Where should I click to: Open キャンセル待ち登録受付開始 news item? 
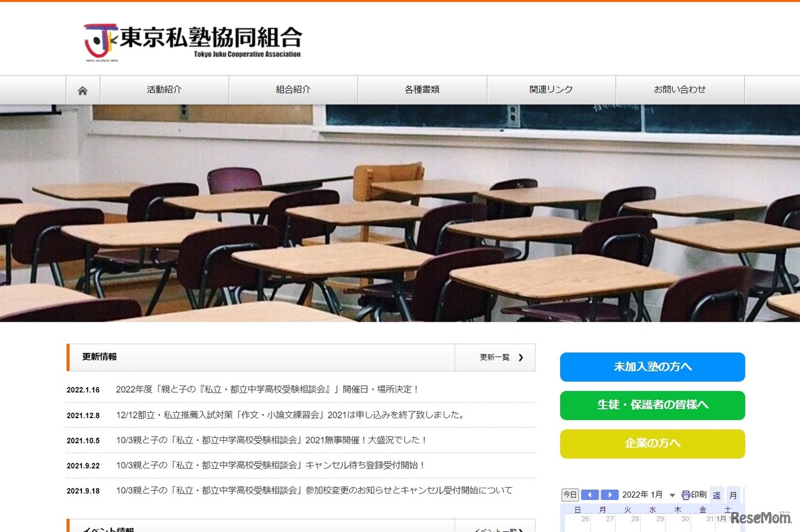coord(271,465)
